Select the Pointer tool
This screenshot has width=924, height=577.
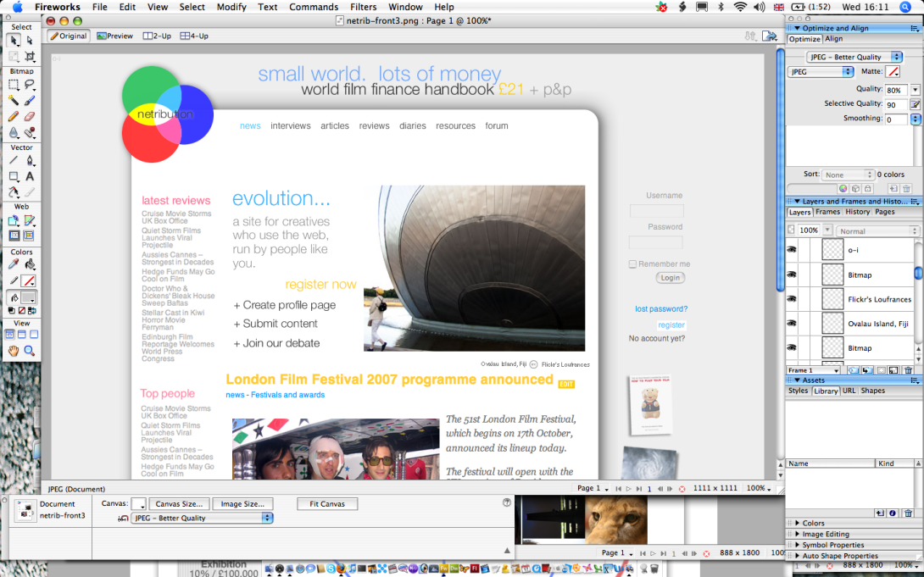pos(14,41)
